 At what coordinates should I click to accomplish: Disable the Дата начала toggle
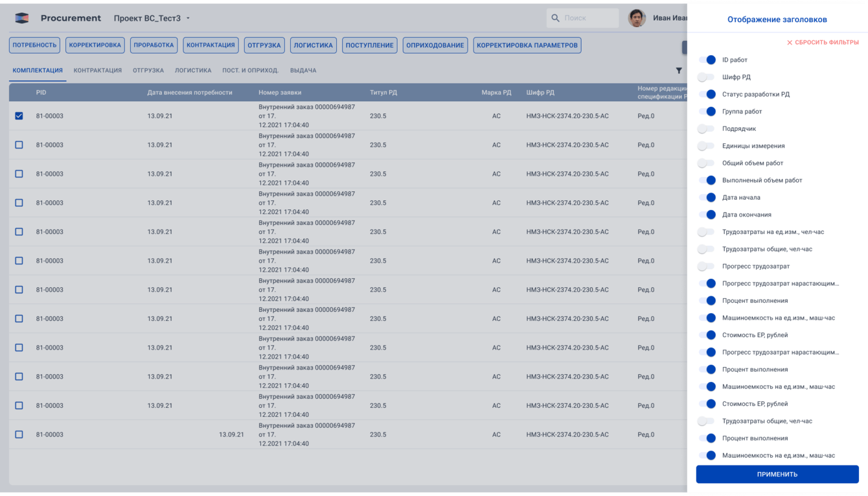tap(707, 197)
